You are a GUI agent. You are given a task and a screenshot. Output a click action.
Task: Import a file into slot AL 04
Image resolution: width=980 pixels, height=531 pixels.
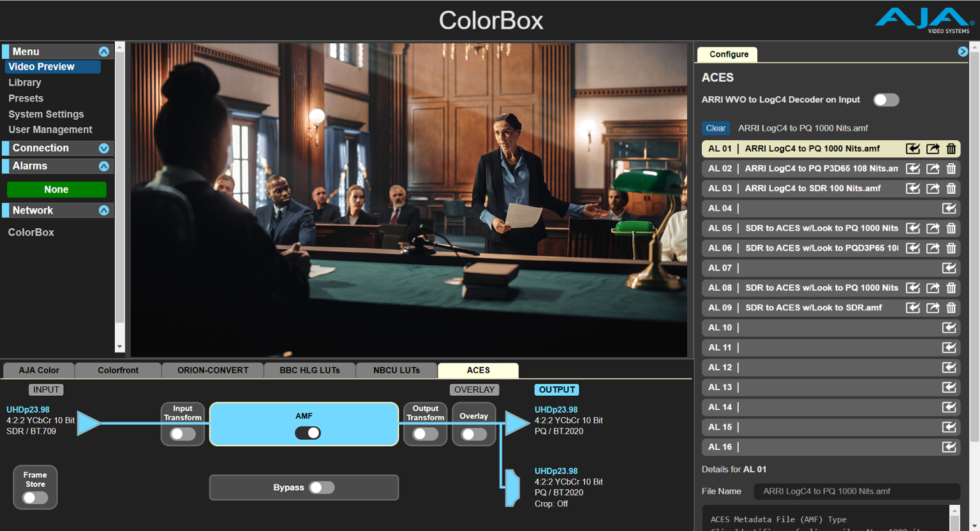pos(949,208)
